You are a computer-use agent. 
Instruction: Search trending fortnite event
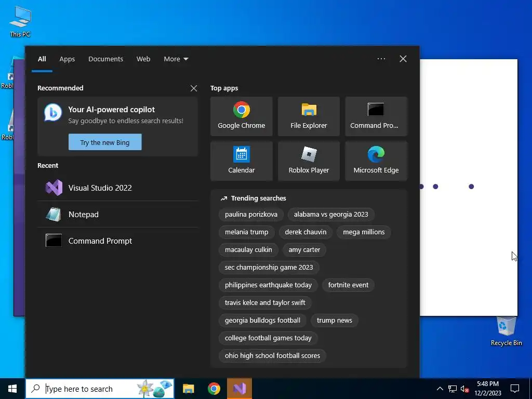(348, 285)
